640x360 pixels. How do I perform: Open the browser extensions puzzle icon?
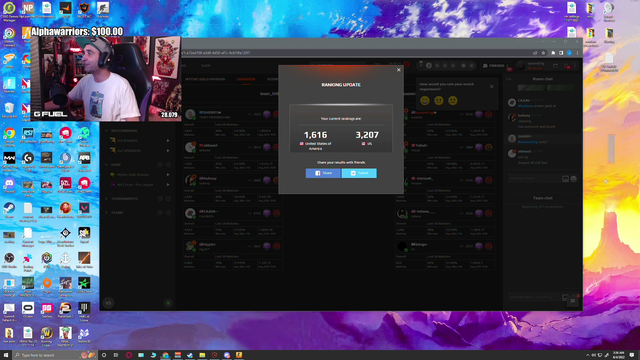coord(553,53)
